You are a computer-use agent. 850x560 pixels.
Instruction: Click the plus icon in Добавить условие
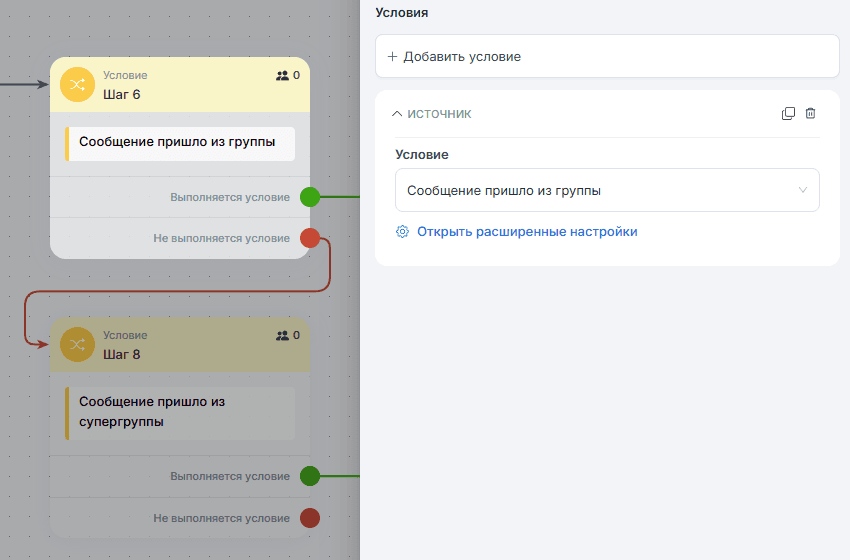pos(392,56)
